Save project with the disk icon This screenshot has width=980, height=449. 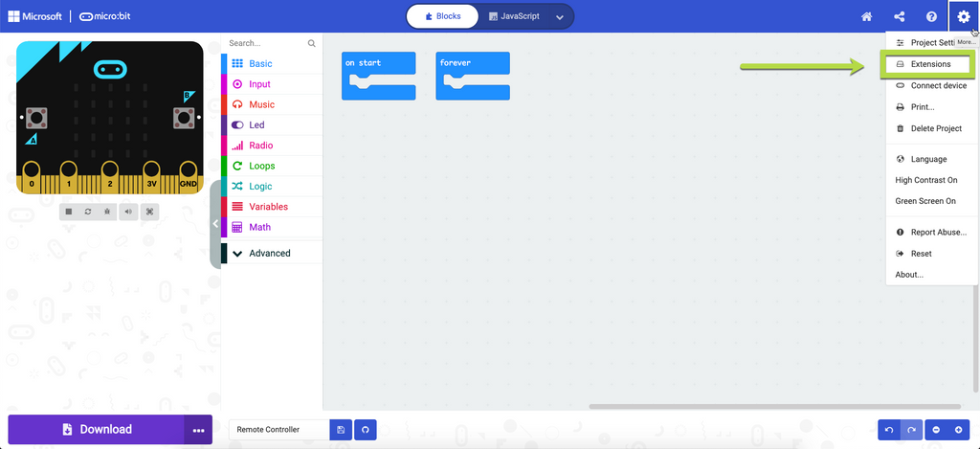coord(341,430)
